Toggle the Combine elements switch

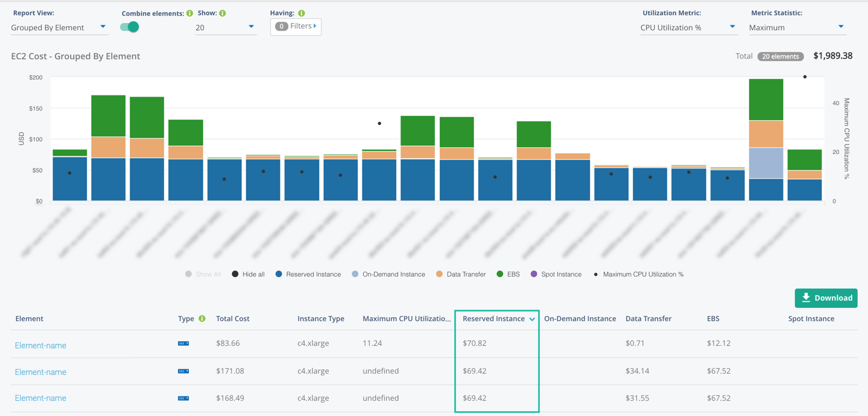pos(130,27)
